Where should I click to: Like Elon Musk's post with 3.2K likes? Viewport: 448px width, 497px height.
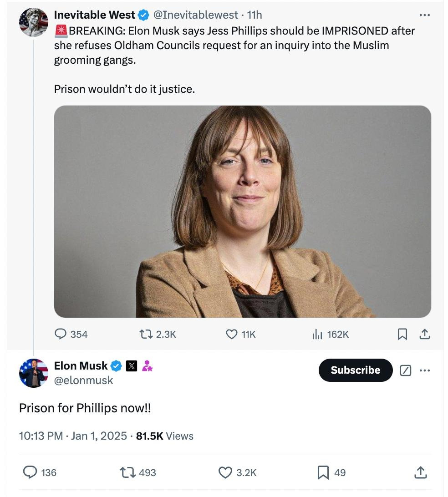(x=225, y=472)
